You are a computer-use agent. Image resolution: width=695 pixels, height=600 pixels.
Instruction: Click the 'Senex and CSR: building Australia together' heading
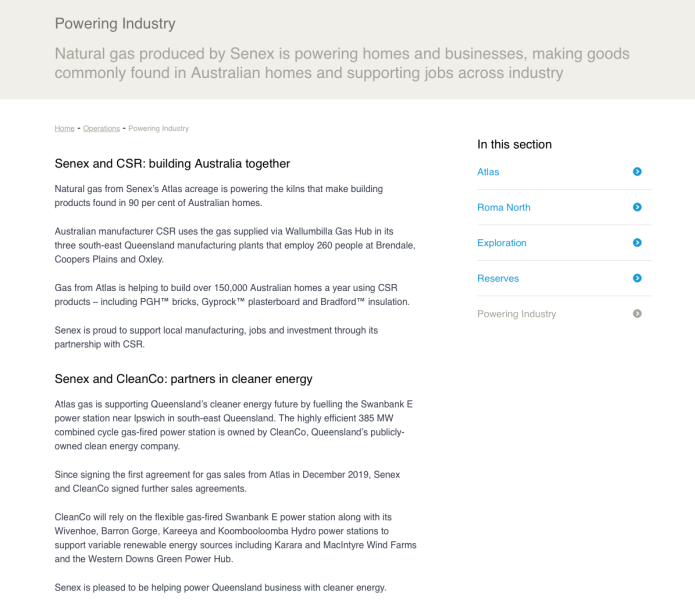(x=172, y=163)
